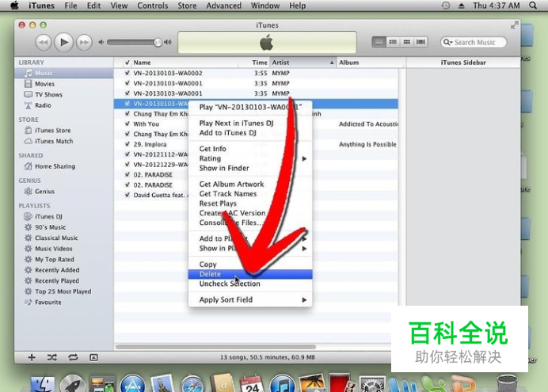Choose Reset Plays menu entry

pyautogui.click(x=250, y=204)
